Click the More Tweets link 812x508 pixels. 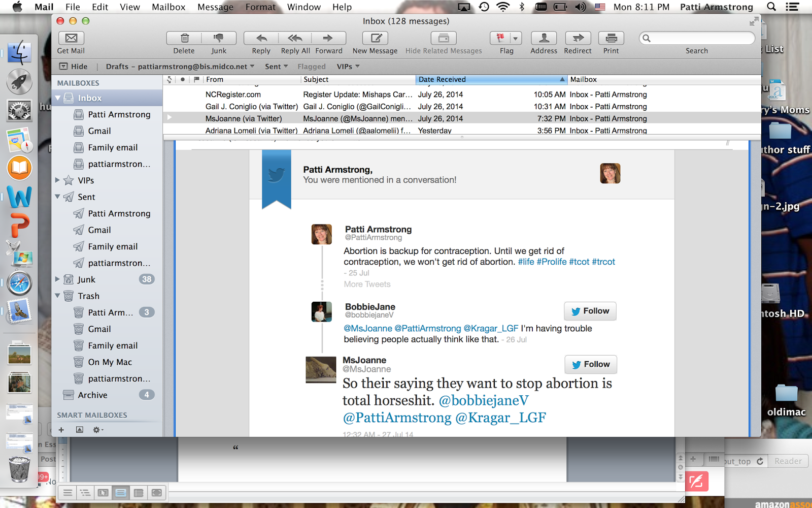[367, 284]
